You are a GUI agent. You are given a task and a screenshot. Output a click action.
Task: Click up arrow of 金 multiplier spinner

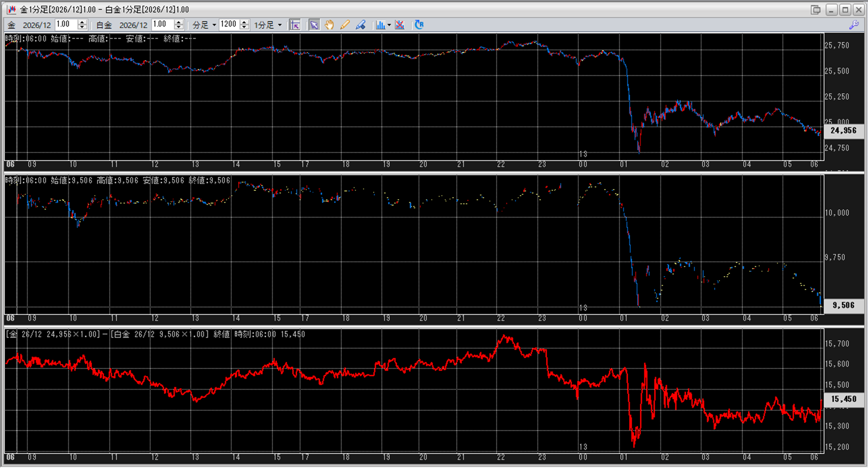tap(83, 22)
